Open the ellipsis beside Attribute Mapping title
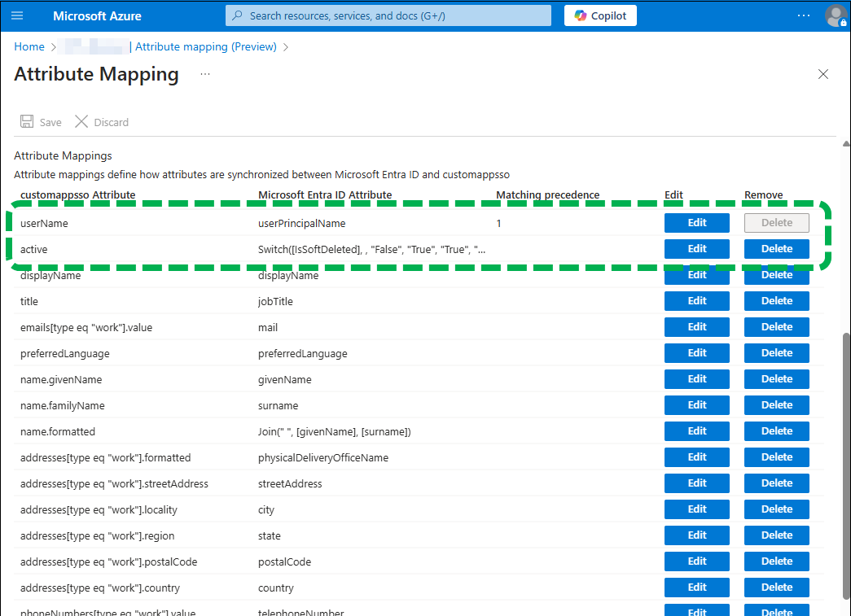Viewport: 851px width, 616px height. click(x=204, y=73)
